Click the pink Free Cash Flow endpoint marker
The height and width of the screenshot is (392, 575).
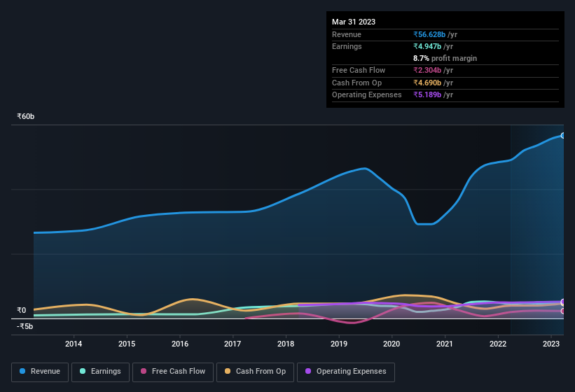coord(562,311)
